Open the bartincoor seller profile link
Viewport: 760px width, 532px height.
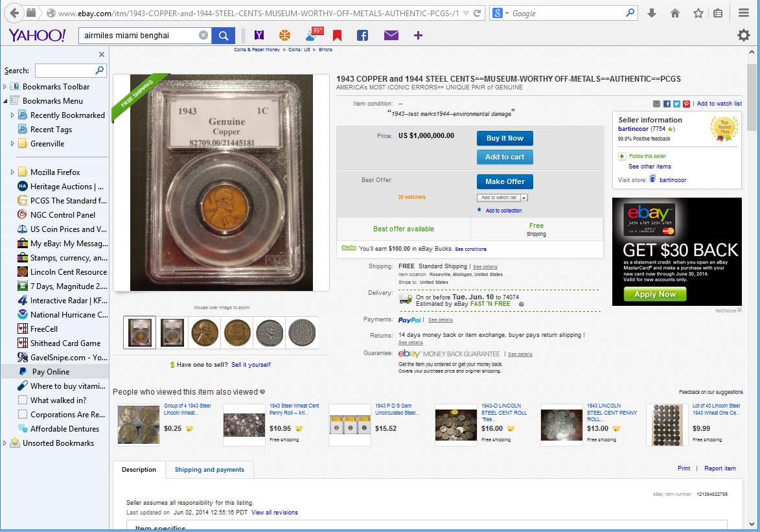633,129
